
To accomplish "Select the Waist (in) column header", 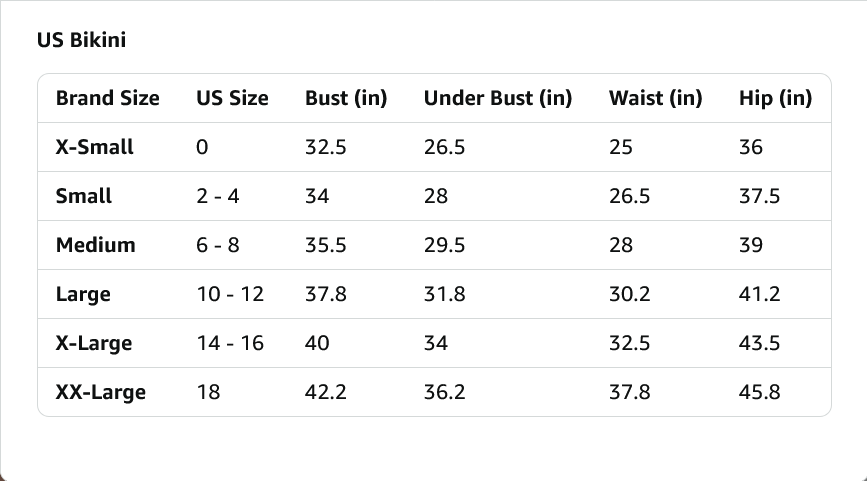I will (x=656, y=98).
